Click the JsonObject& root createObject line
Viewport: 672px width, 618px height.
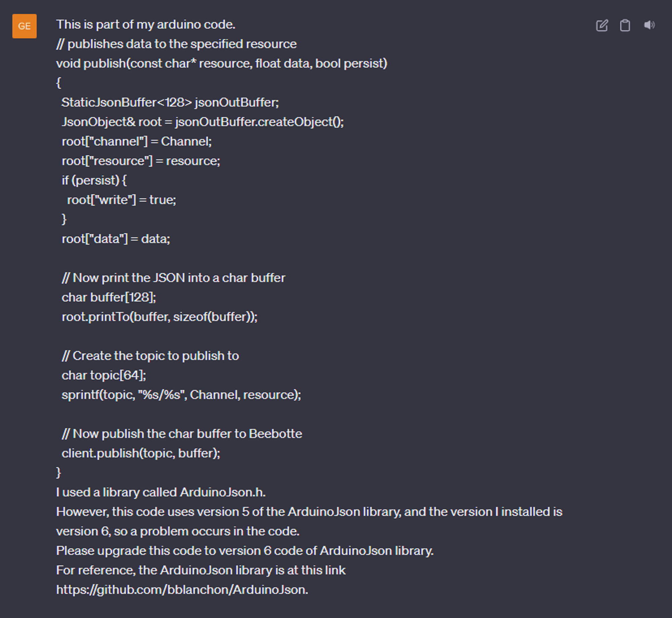click(203, 122)
